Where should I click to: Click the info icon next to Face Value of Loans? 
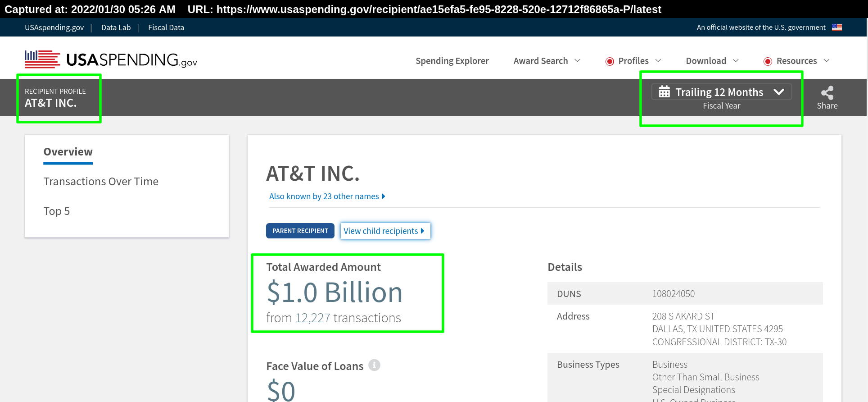[374, 365]
